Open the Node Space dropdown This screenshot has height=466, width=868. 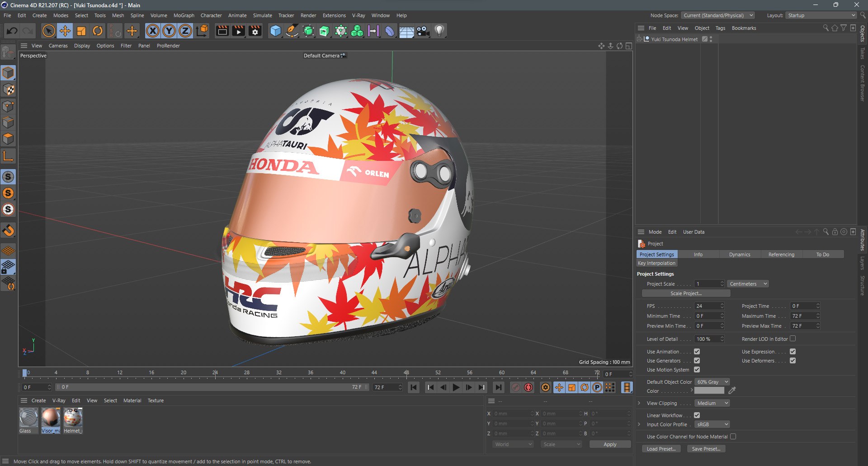(x=718, y=15)
